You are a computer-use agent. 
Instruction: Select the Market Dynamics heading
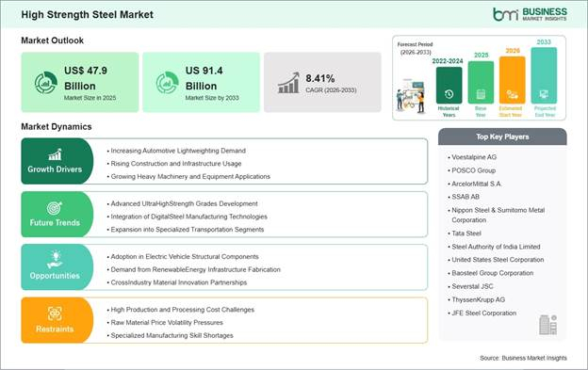pos(57,126)
